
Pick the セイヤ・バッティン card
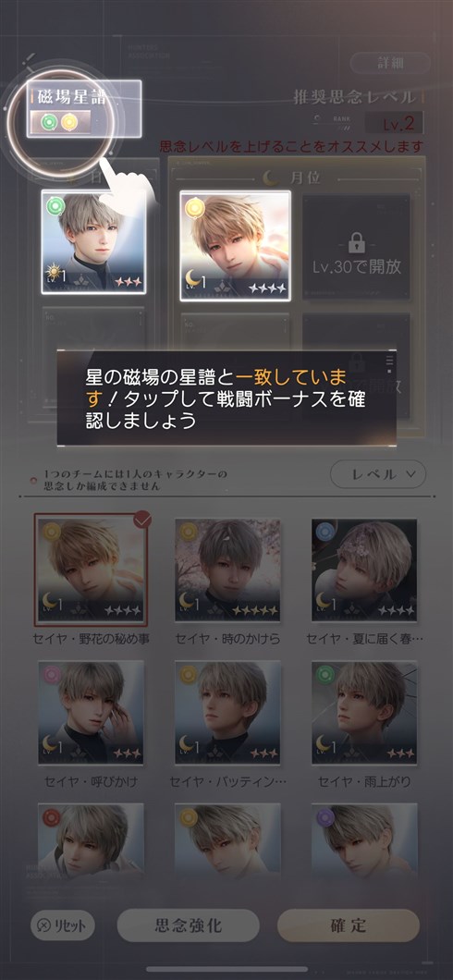point(227,713)
